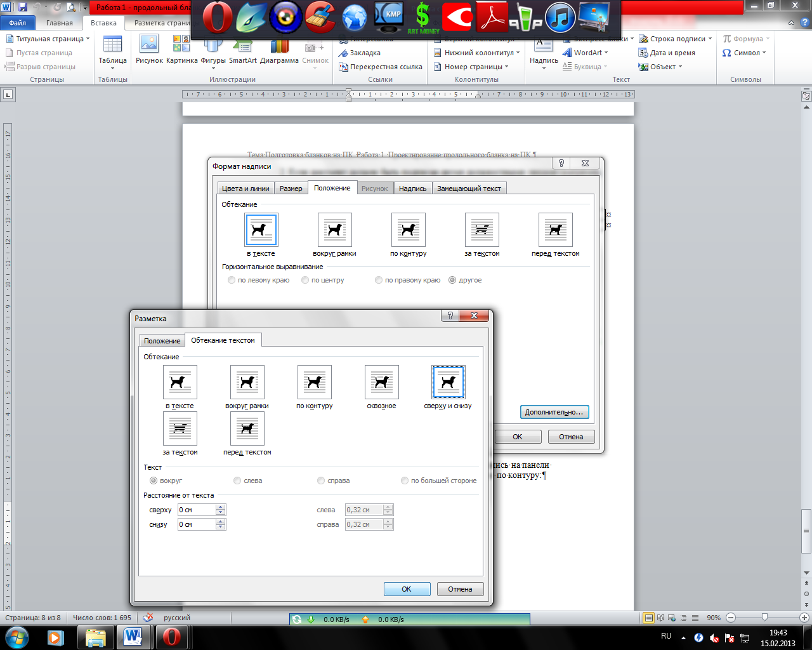
Task: Open the spell check status icon
Action: (x=148, y=618)
